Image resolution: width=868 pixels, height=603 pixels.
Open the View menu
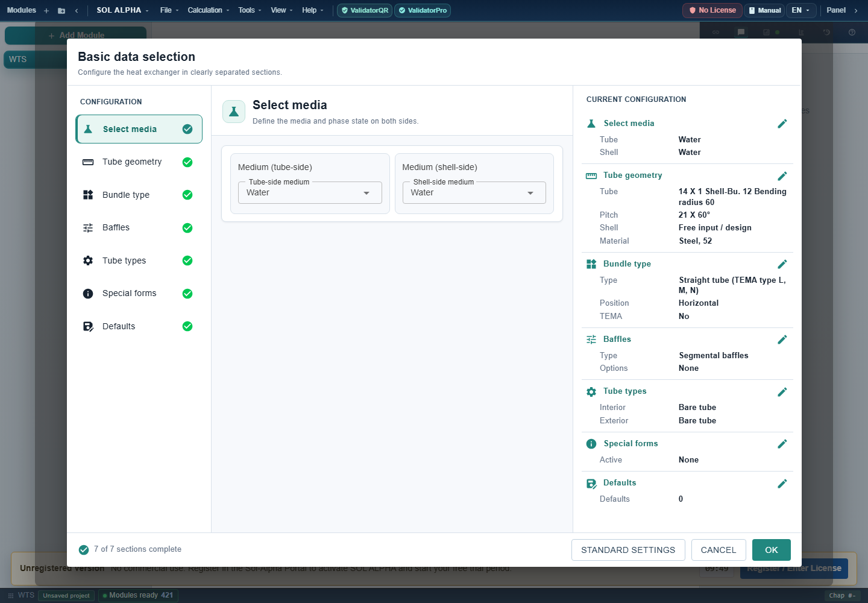click(281, 10)
